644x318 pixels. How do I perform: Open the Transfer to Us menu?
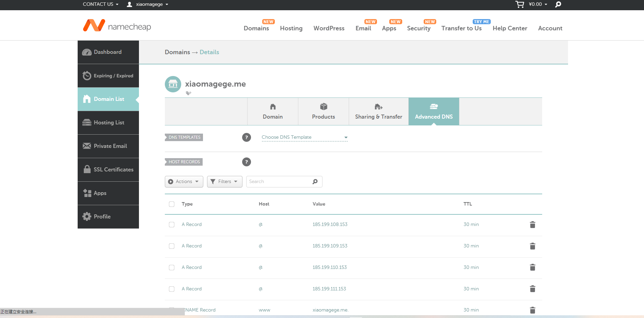(461, 28)
